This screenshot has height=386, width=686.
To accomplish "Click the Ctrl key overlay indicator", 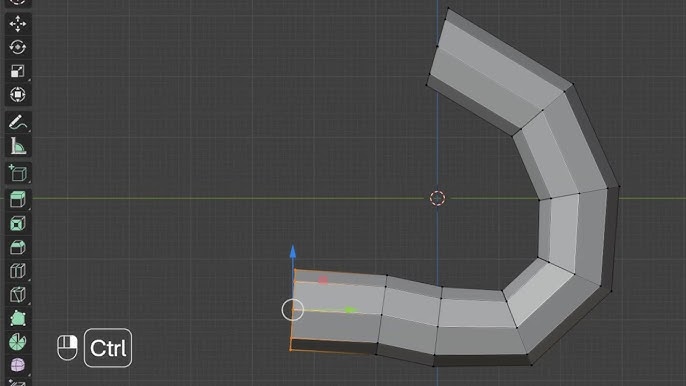I will 108,348.
